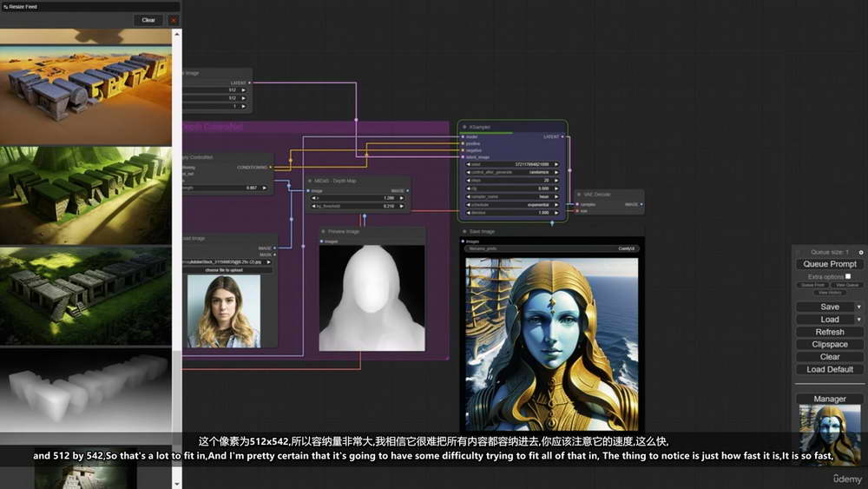The image size is (868, 489).
Task: Increase MiDaS bg_threshold with right arrow
Action: (x=401, y=206)
